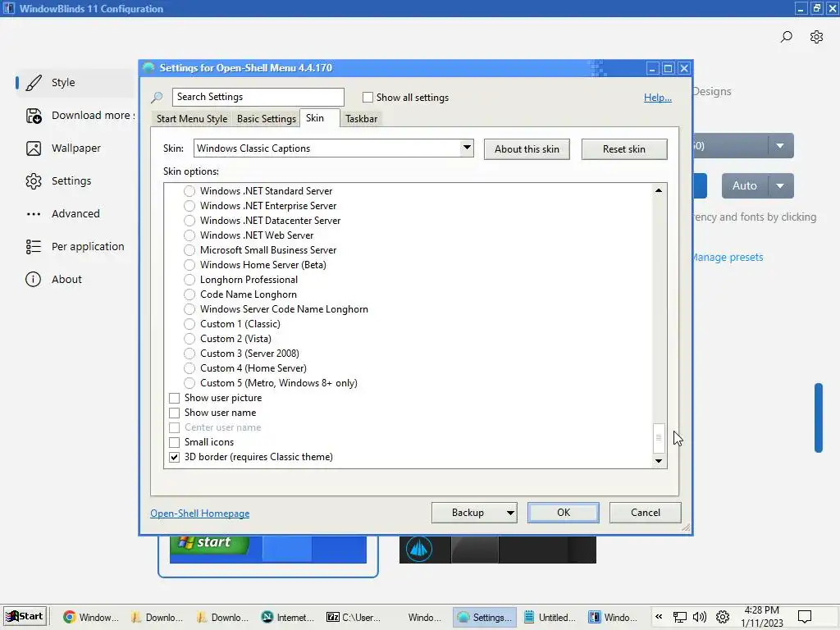
Task: Open the Help link
Action: [658, 98]
